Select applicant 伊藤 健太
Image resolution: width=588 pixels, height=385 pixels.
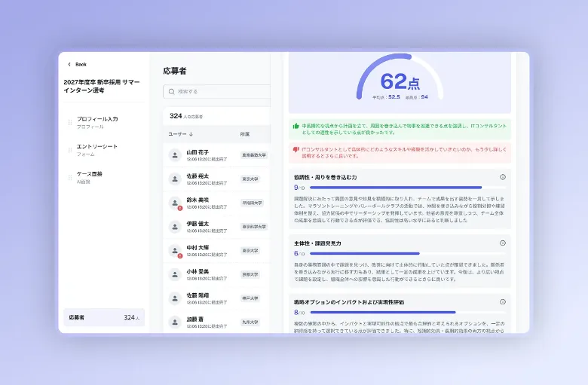pos(217,227)
